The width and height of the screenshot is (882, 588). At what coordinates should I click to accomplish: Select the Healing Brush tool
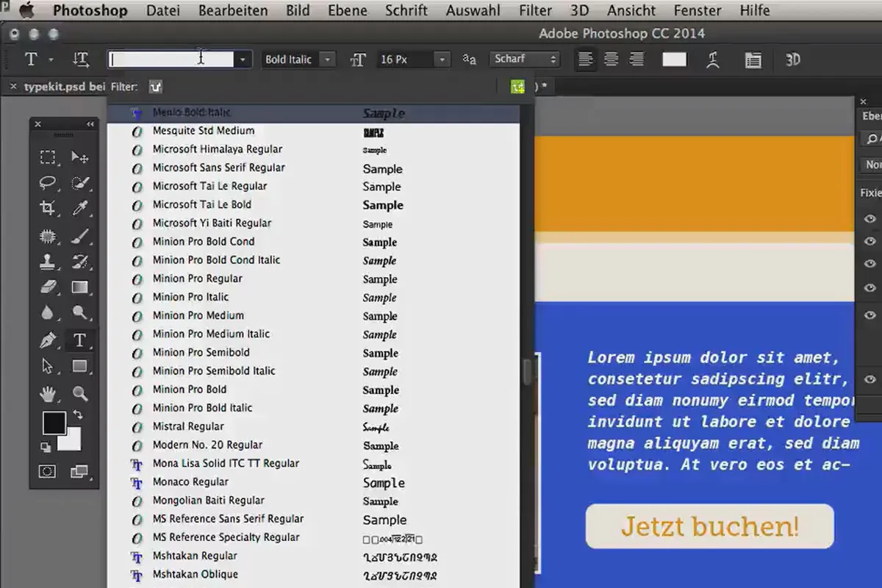48,237
